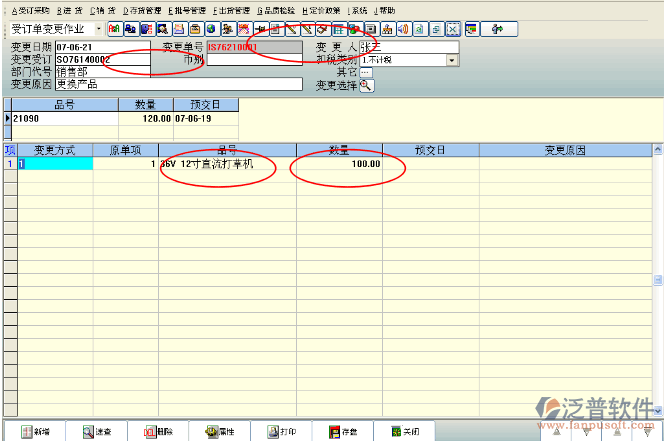Open the J.帮助 menu
Image resolution: width=665 pixels, height=441 pixels.
384,10
